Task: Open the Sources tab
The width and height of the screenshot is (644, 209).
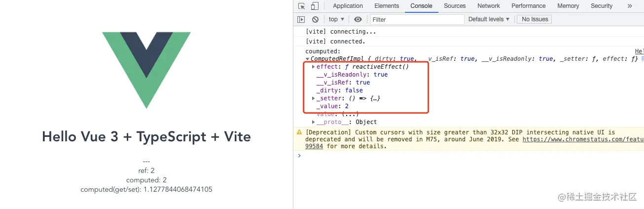Action: (455, 6)
